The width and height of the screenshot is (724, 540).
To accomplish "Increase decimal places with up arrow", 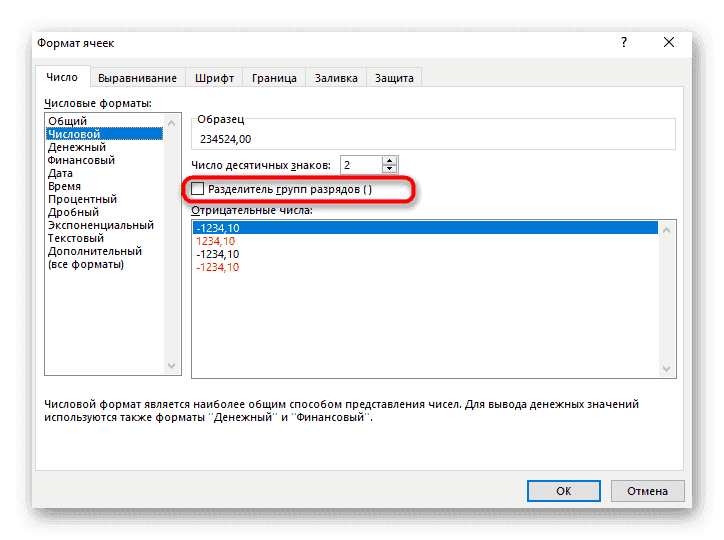I will point(389,160).
